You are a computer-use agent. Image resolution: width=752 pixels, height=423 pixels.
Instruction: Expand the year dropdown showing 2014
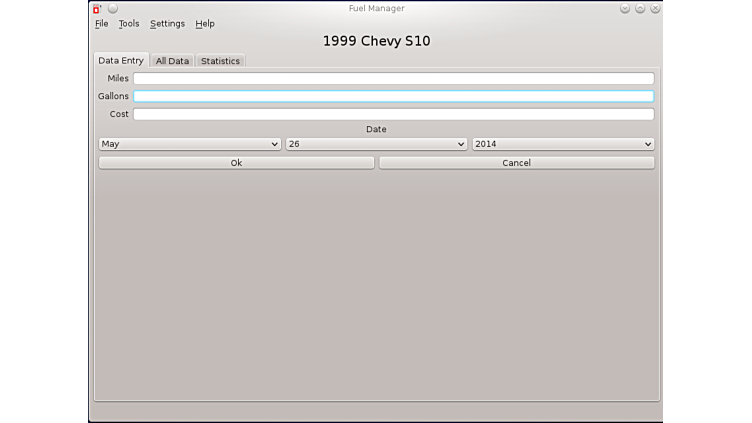pyautogui.click(x=563, y=144)
